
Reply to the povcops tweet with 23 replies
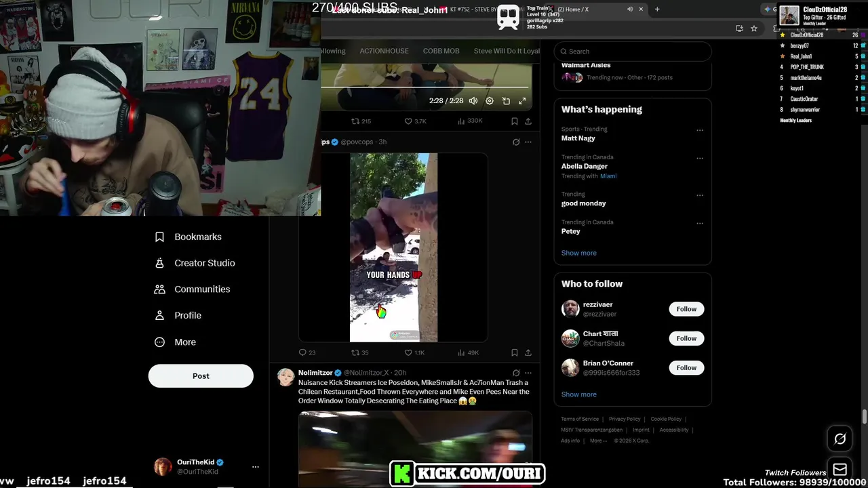[307, 352]
